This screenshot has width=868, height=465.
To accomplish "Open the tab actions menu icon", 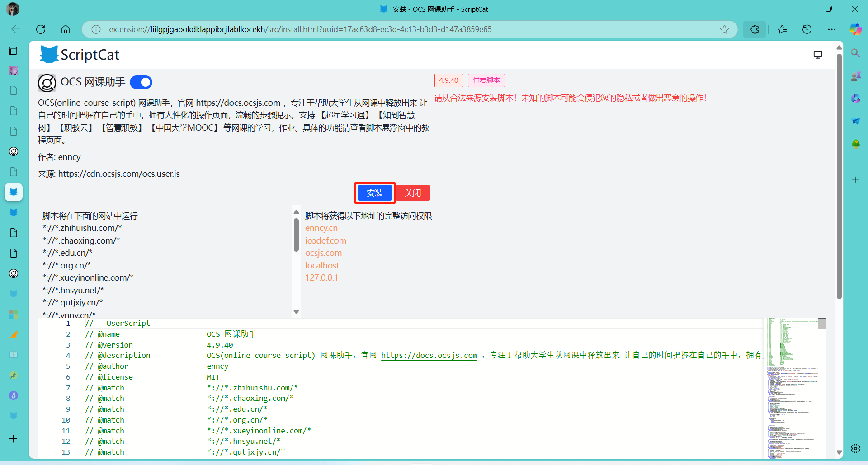I will coord(14,51).
